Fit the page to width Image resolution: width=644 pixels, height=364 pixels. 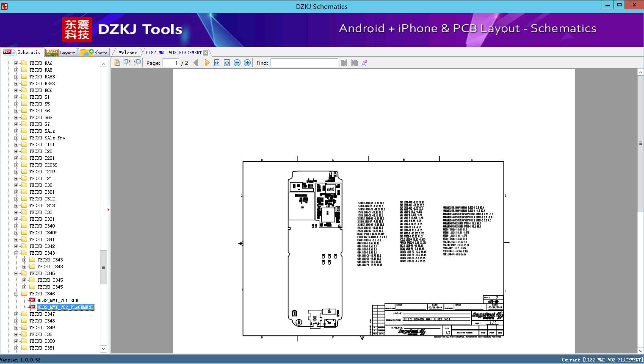tap(217, 63)
